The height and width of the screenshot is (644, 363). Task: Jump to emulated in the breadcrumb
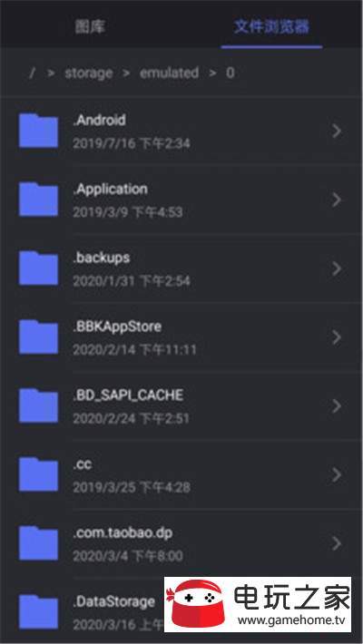169,73
